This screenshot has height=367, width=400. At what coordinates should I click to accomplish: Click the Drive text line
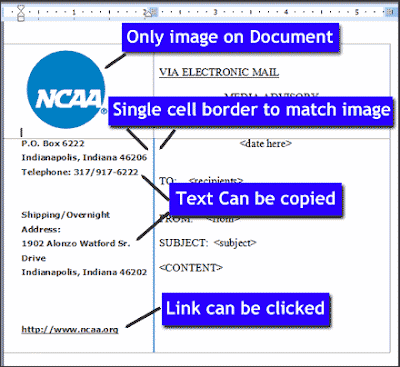tap(34, 258)
